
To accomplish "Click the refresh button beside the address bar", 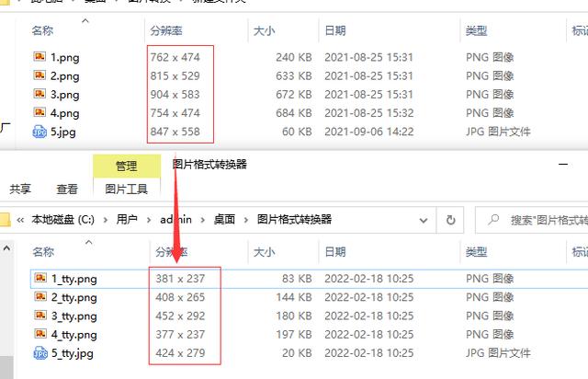I will pyautogui.click(x=450, y=220).
